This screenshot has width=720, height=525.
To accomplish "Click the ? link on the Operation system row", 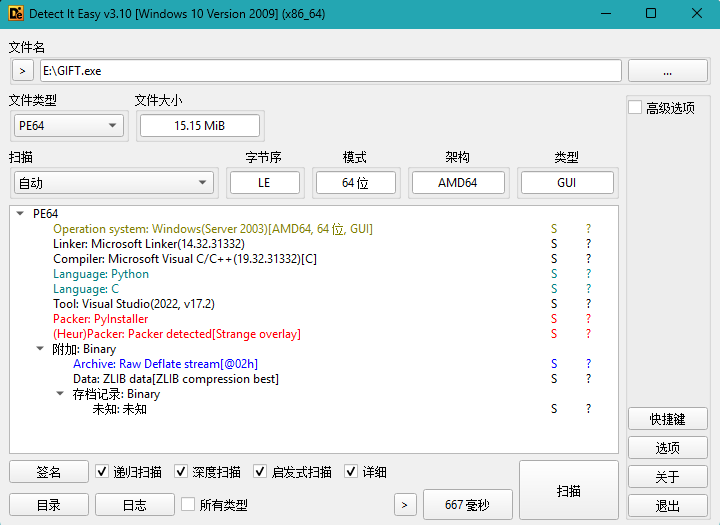I will point(588,229).
